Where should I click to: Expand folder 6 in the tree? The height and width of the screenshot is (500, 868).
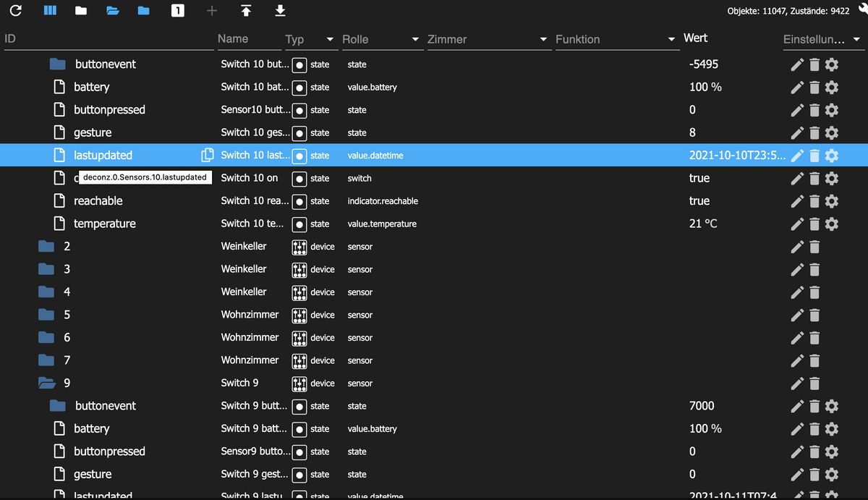coord(46,338)
